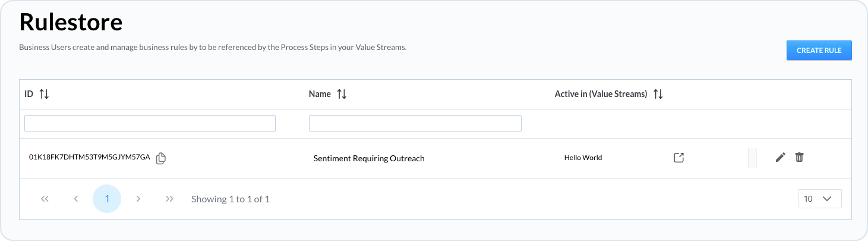The height and width of the screenshot is (241, 868).
Task: Go to the previous page
Action: click(76, 199)
